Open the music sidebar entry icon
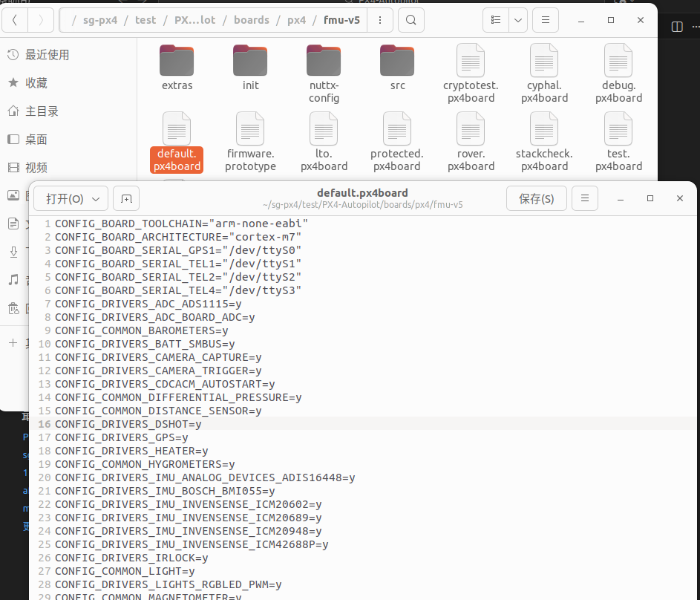The image size is (700, 600). [13, 280]
